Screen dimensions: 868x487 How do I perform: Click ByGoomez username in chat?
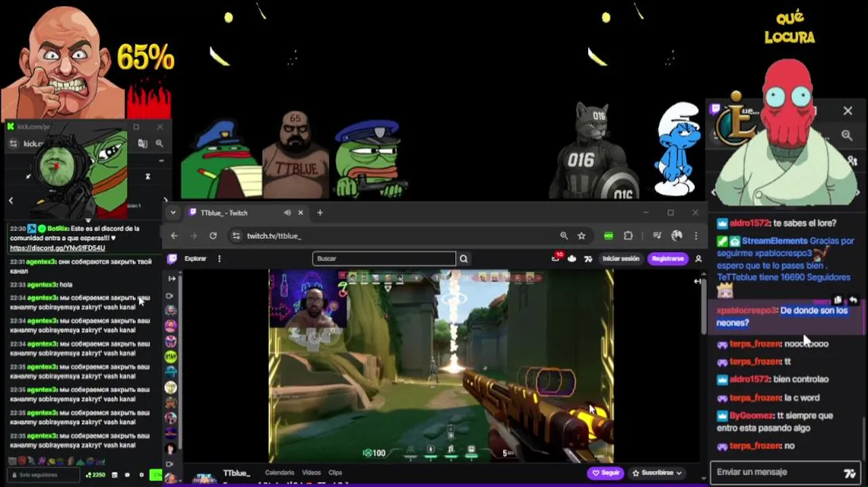[x=751, y=415]
